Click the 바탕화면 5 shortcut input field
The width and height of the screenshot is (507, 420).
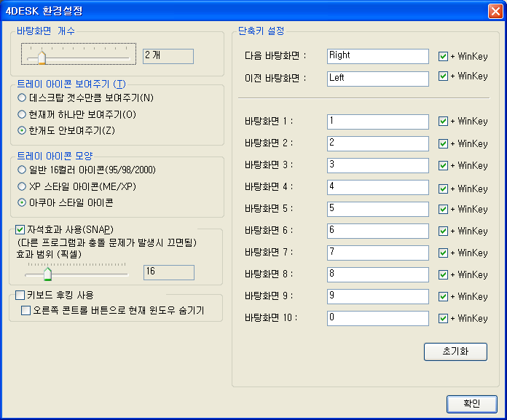coord(377,209)
